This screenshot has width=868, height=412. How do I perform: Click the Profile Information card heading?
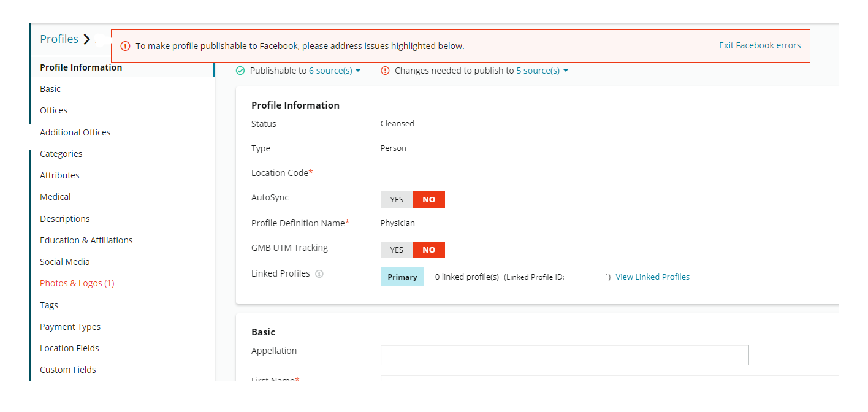(x=295, y=105)
